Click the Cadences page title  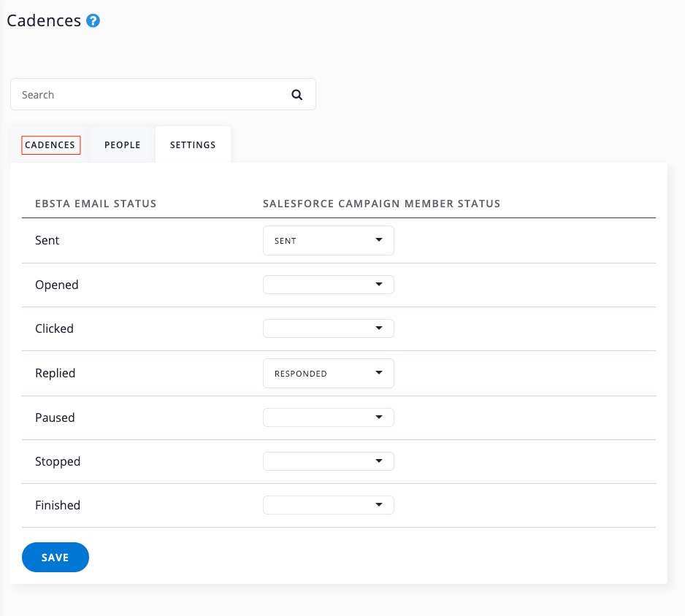(x=44, y=20)
